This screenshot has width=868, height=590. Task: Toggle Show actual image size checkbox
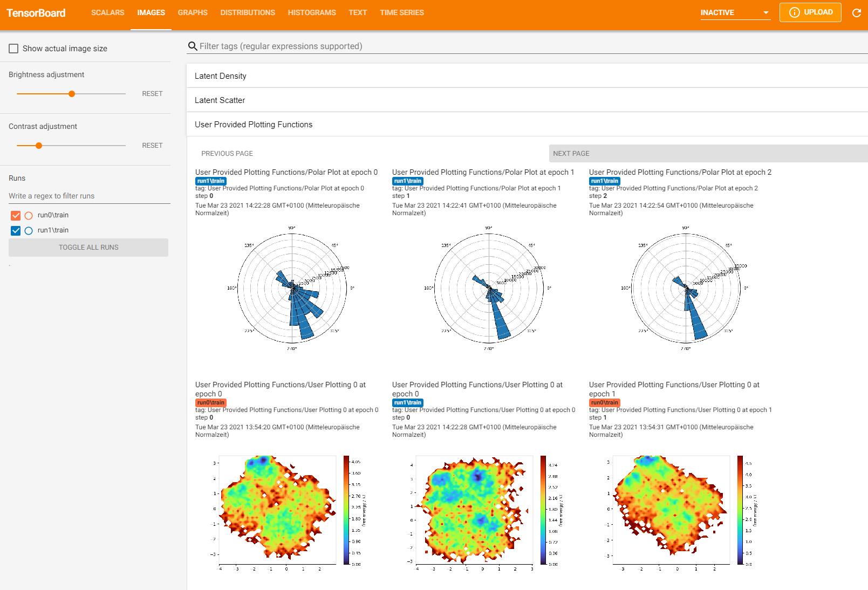[14, 49]
